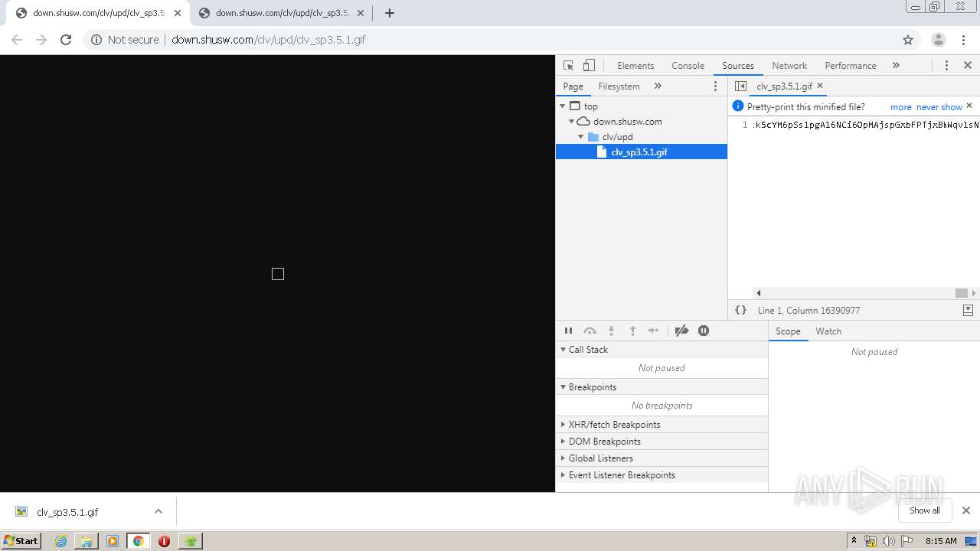Open the Performance tab

pos(851,66)
